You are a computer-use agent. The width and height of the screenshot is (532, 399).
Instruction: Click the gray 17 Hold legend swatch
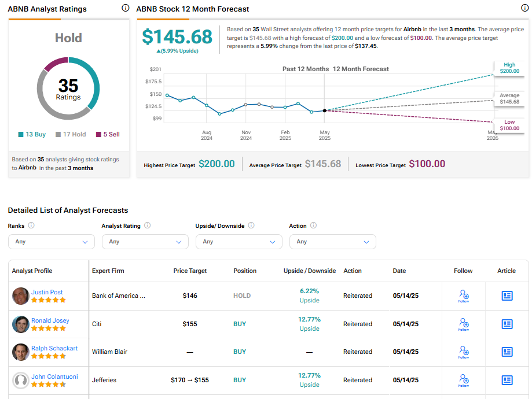[x=58, y=135]
